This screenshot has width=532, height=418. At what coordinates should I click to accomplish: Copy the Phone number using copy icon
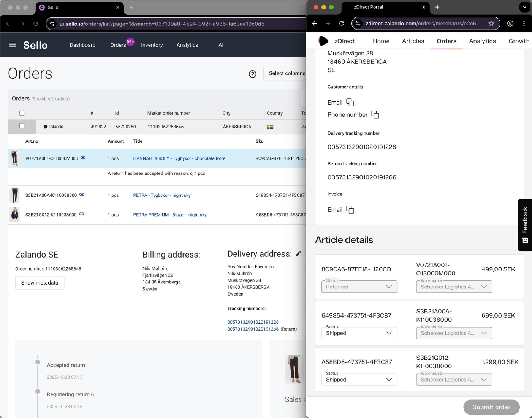click(375, 114)
